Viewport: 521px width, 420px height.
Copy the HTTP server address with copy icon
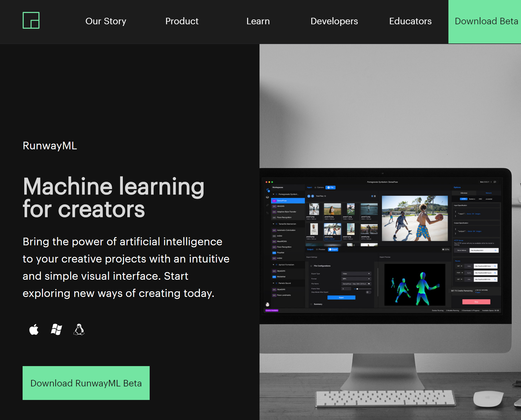point(495,250)
